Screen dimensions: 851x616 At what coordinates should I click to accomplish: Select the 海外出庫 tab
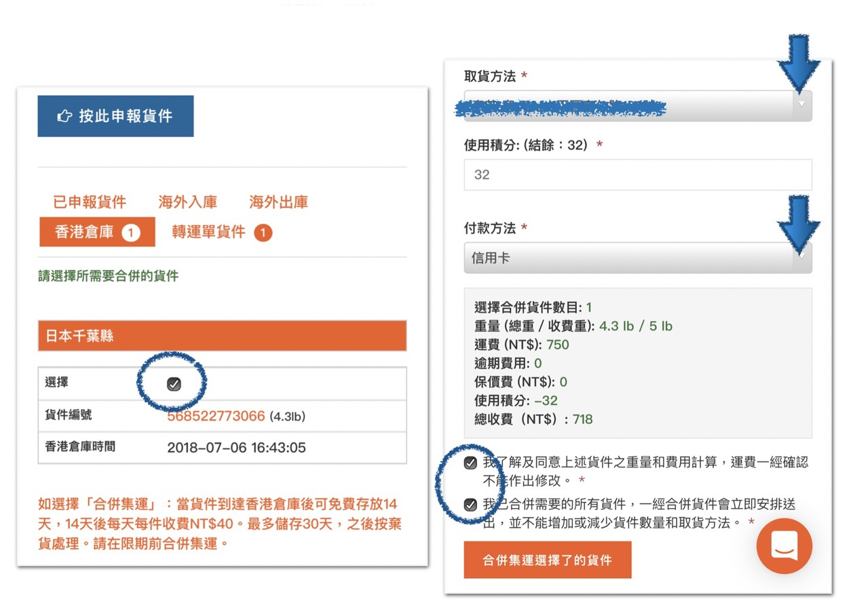pos(278,202)
